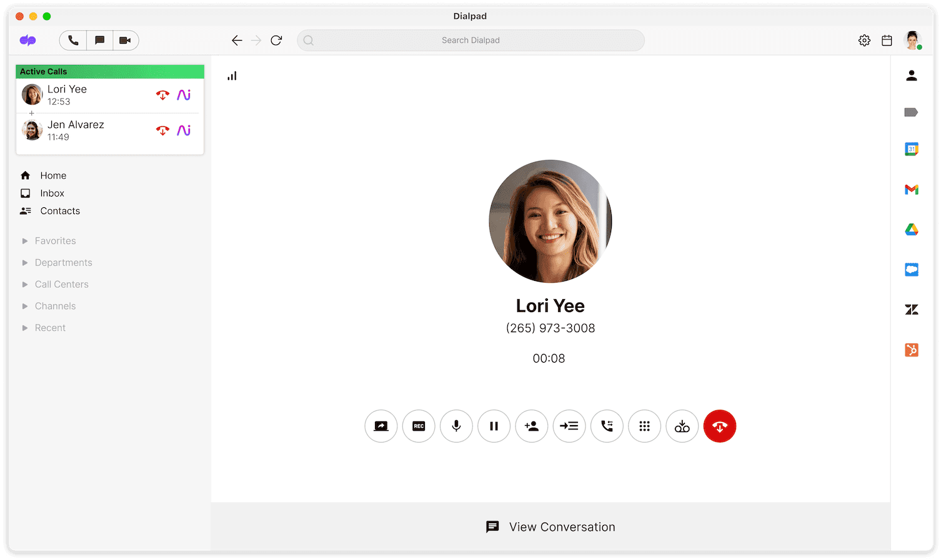Start recording the Lori Yee call
Screen dimensions: 941x560
click(419, 426)
